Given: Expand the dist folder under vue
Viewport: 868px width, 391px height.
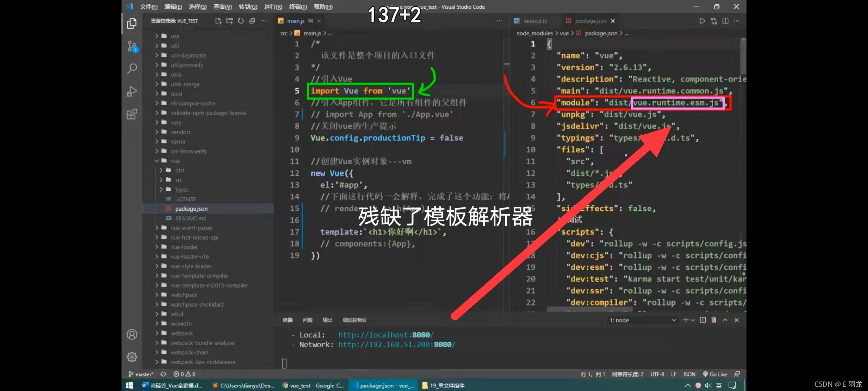Looking at the screenshot, I should 179,171.
